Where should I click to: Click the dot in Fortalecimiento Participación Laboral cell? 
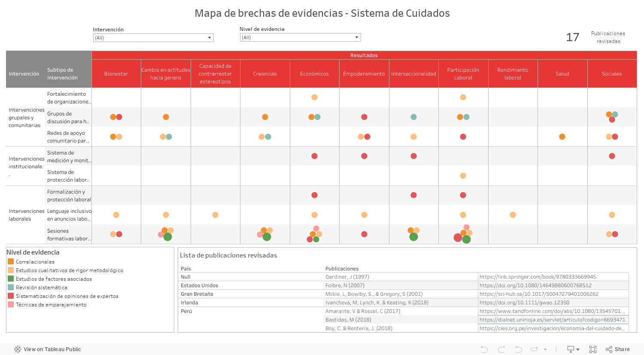pos(463,97)
